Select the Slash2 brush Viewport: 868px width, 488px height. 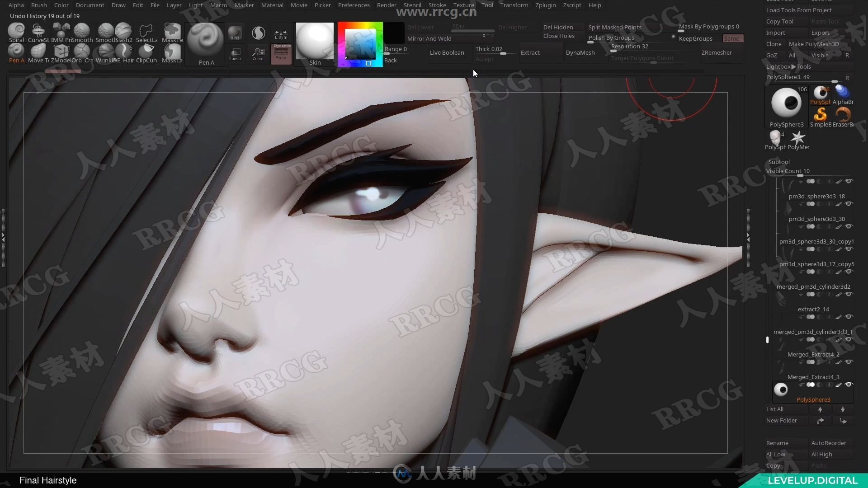pyautogui.click(x=123, y=33)
